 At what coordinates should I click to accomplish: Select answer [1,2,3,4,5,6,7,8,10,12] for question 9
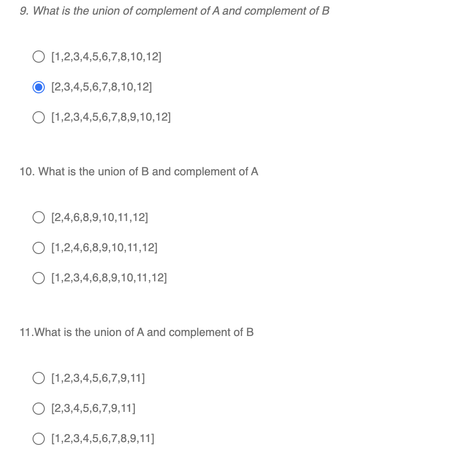(39, 57)
